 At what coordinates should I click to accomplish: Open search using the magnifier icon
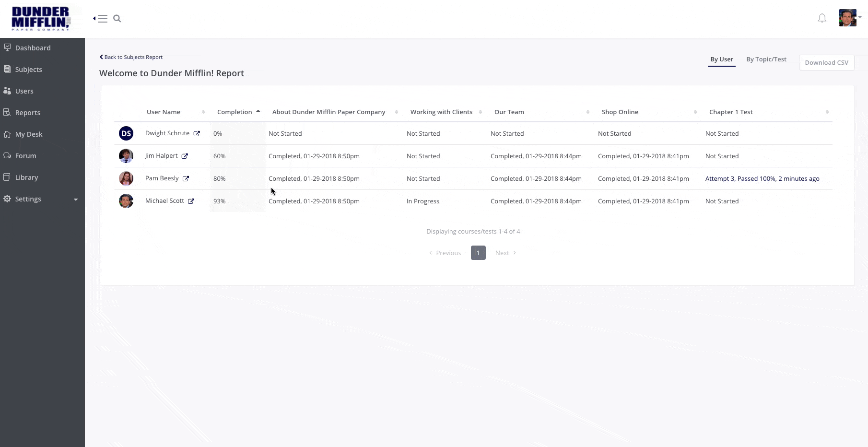(117, 19)
